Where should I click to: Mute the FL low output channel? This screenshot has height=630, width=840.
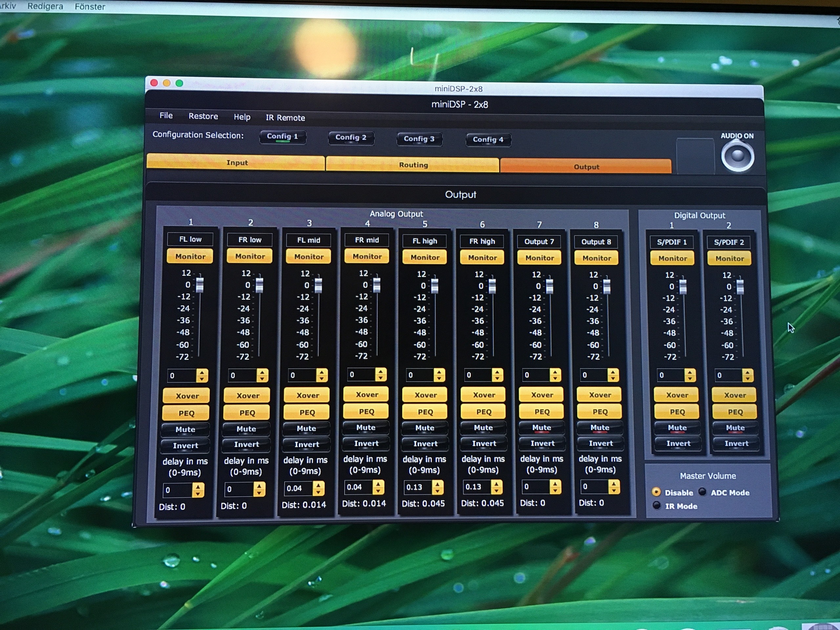tap(185, 430)
